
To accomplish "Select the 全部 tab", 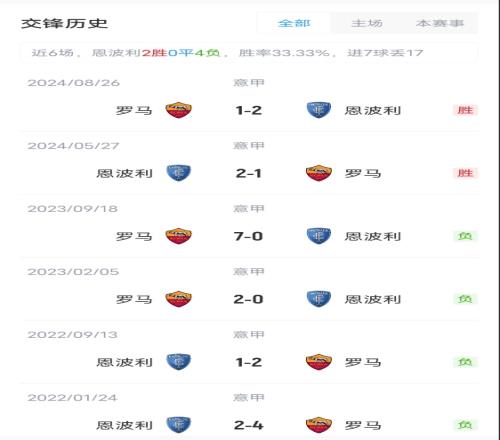I will 294,23.
